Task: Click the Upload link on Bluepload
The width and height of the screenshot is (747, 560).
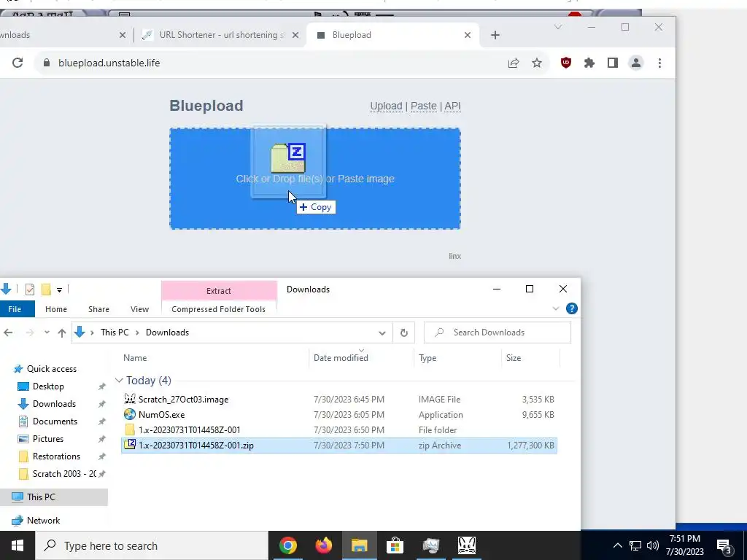Action: pos(386,106)
